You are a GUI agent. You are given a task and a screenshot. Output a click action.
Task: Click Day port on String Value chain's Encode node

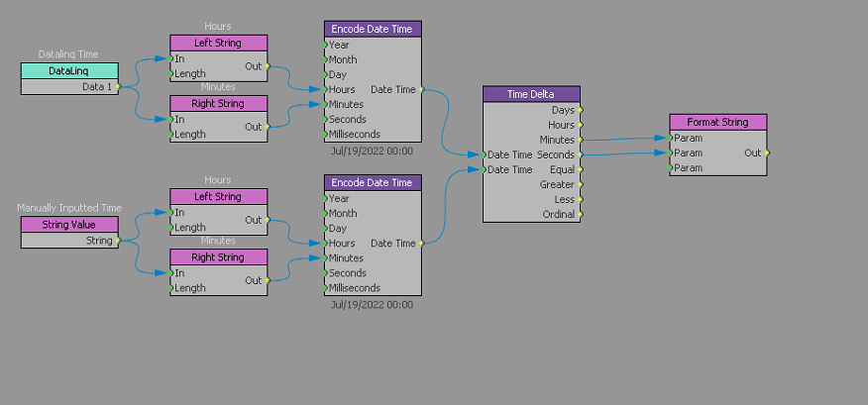coord(325,229)
